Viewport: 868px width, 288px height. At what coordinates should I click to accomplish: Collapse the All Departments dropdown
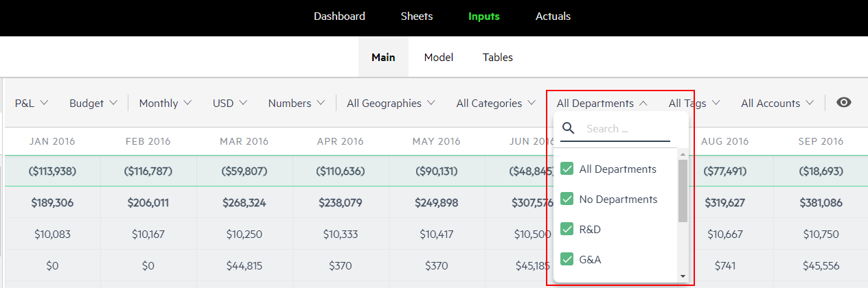(x=602, y=103)
